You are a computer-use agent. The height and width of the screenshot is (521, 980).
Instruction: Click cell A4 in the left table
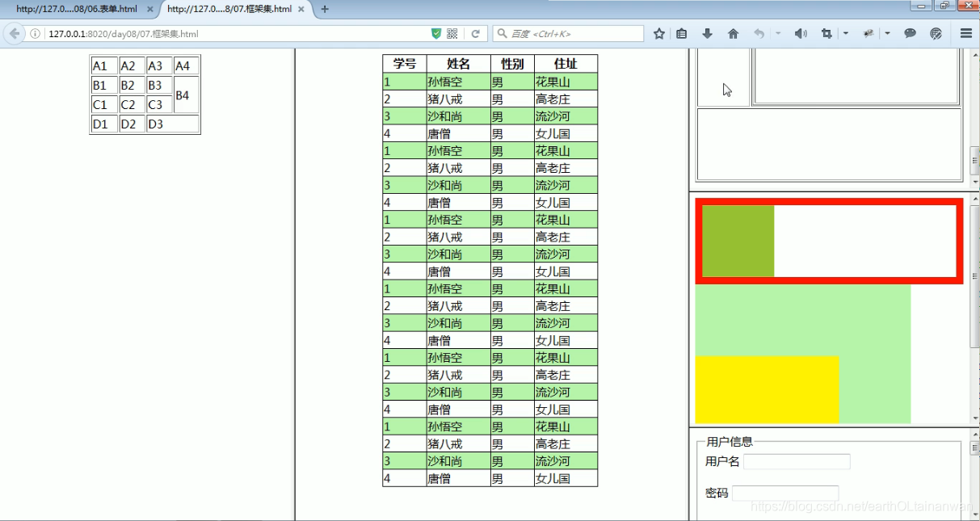[186, 65]
